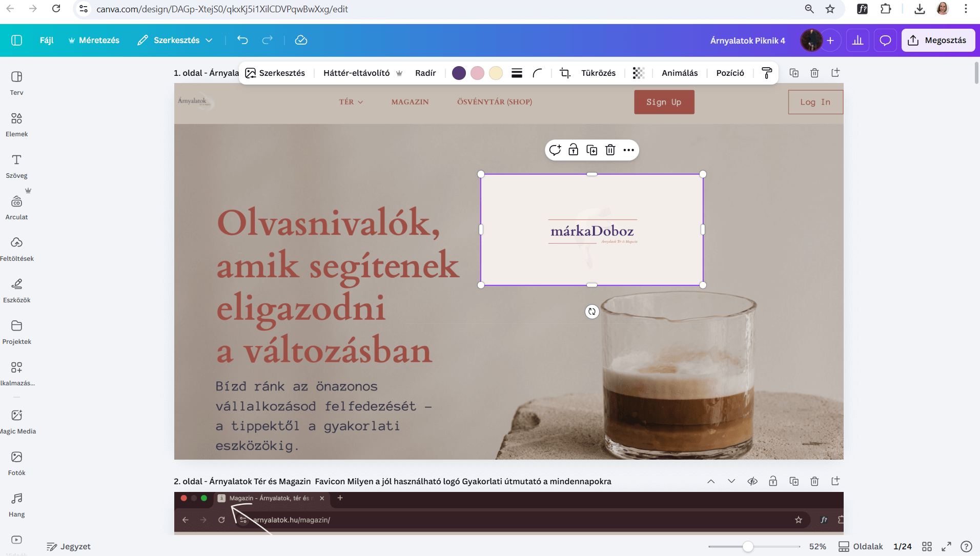Undo the last action
This screenshot has height=556, width=980.
click(242, 40)
